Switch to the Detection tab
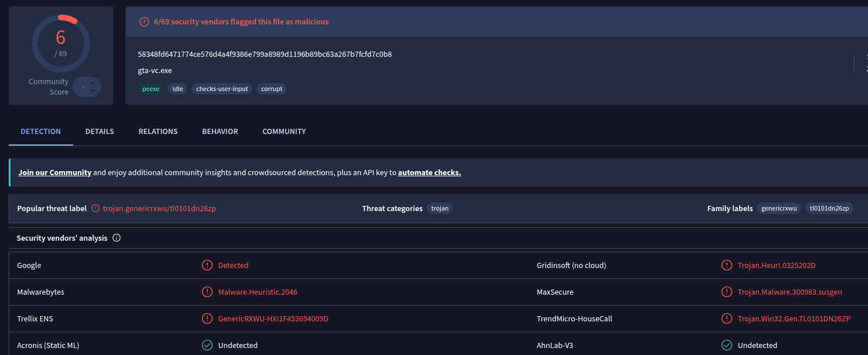 point(41,132)
